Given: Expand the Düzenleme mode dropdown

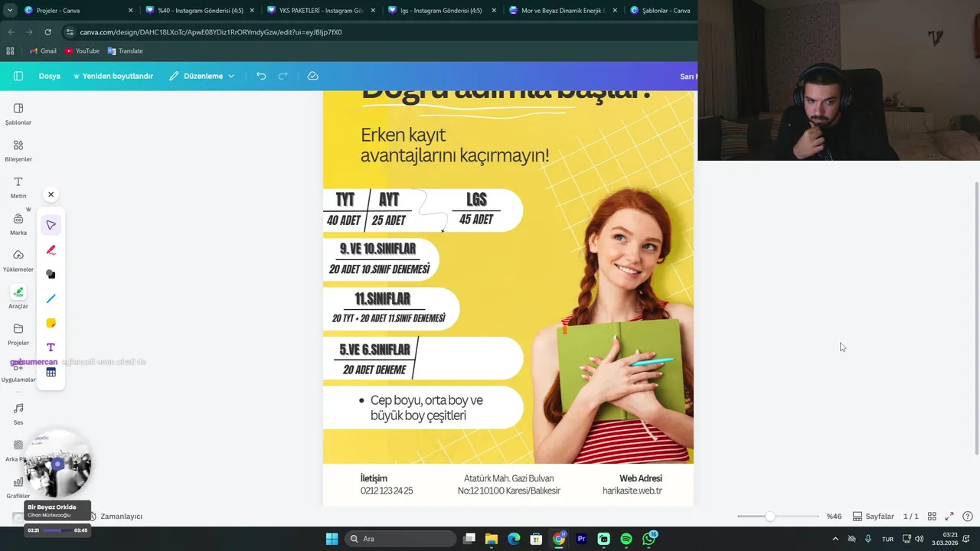Looking at the screenshot, I should click(x=202, y=76).
